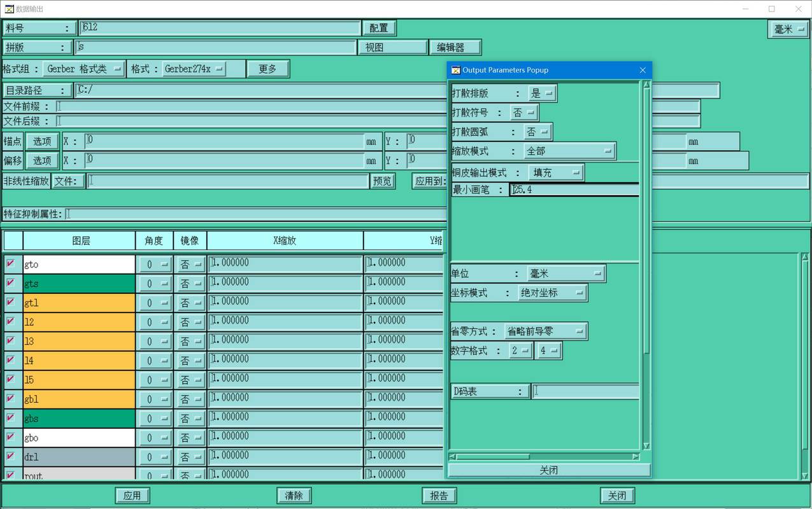Open the 铜皮输出模式 dropdown showing 填充
Screen dimensions: 812x509
click(x=556, y=172)
